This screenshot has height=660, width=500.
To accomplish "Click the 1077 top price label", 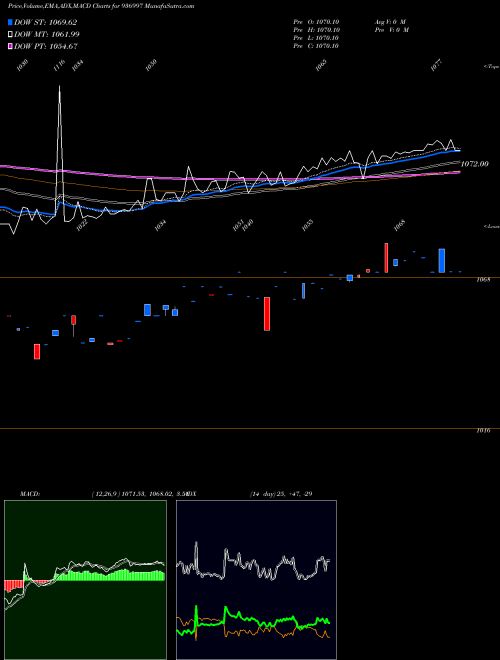I will [x=437, y=65].
